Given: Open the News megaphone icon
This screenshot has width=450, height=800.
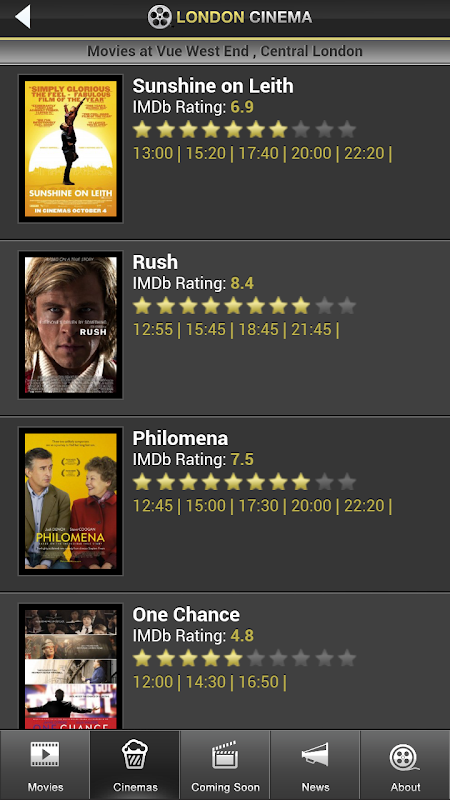Looking at the screenshot, I should click(x=315, y=756).
